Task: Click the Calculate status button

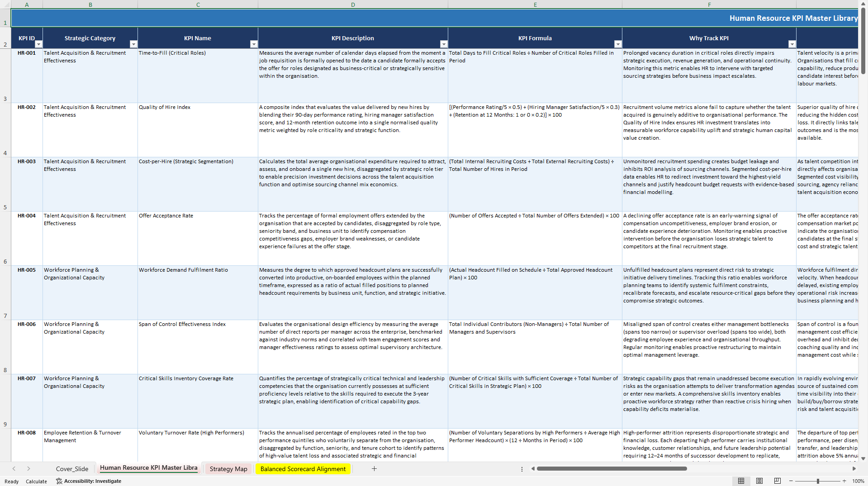Action: click(36, 481)
